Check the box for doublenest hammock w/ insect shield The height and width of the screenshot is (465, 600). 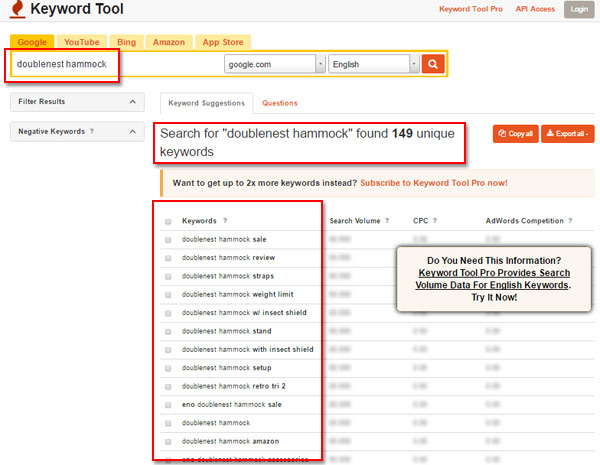pyautogui.click(x=168, y=313)
